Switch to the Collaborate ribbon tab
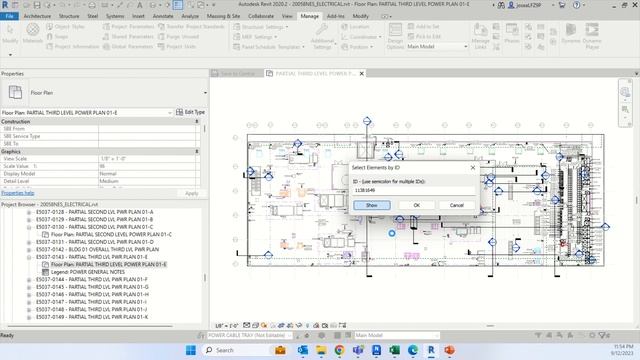This screenshot has height=360, width=640. pyautogui.click(x=261, y=16)
